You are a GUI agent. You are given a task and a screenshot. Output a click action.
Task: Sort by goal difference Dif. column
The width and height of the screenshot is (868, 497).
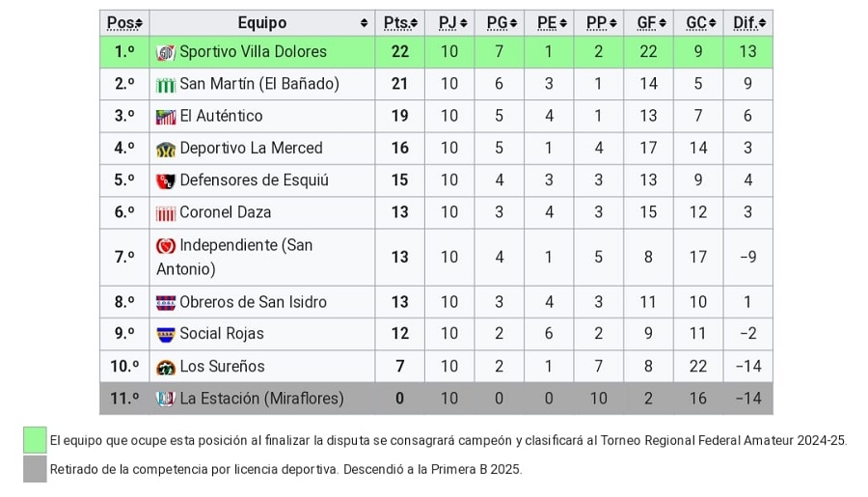click(x=749, y=23)
